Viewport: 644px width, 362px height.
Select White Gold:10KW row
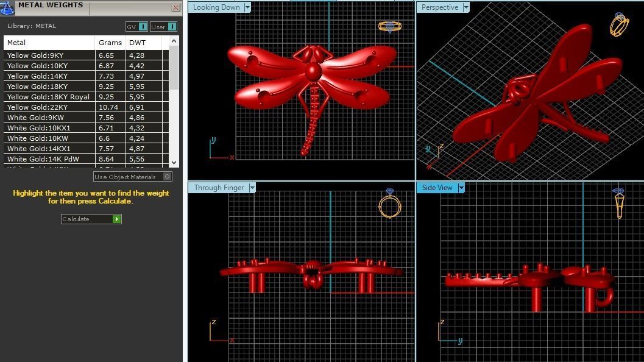coord(87,138)
